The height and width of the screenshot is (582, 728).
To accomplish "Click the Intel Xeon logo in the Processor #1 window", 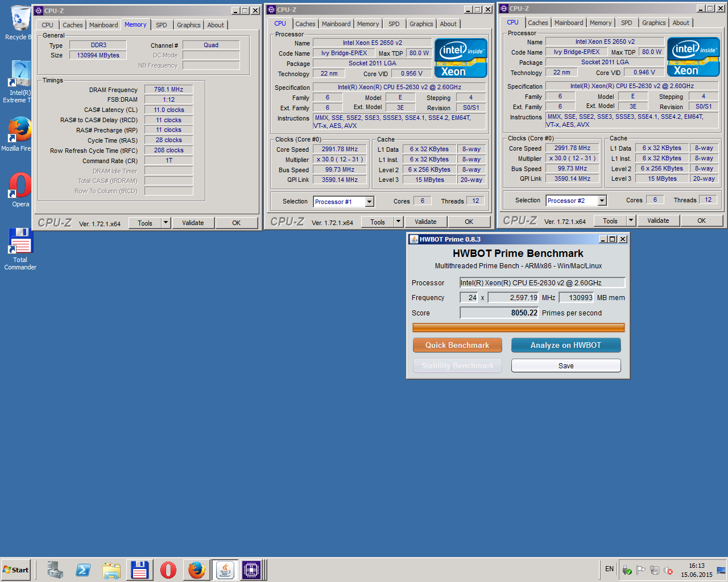I will coord(461,58).
